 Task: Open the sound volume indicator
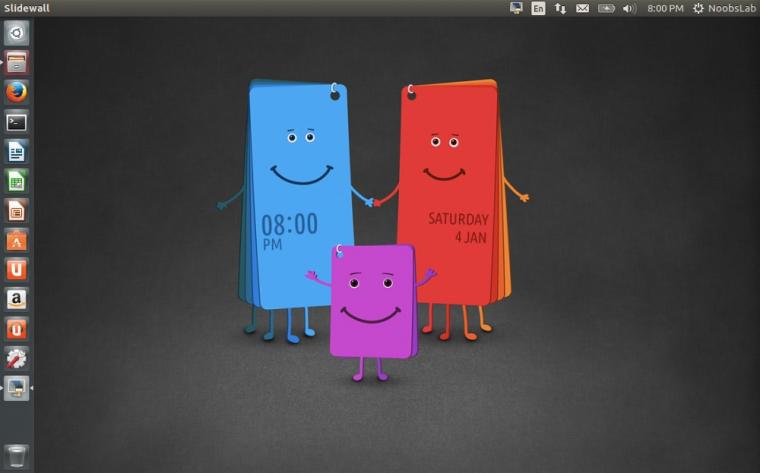point(629,8)
